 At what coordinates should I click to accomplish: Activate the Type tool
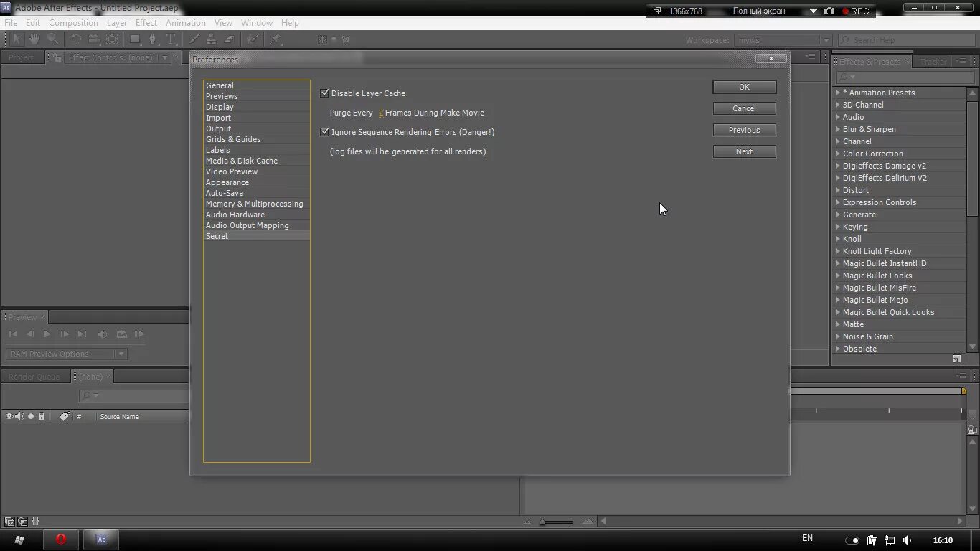[x=171, y=39]
